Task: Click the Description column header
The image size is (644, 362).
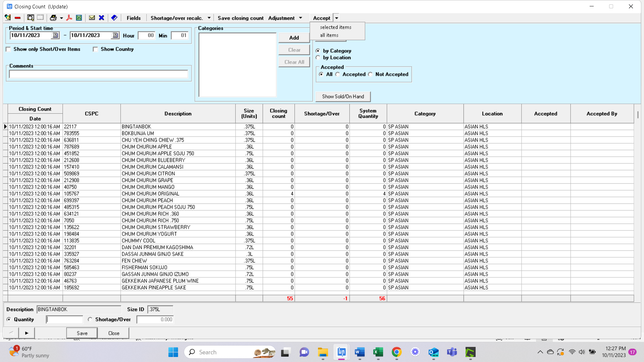Action: (178, 114)
